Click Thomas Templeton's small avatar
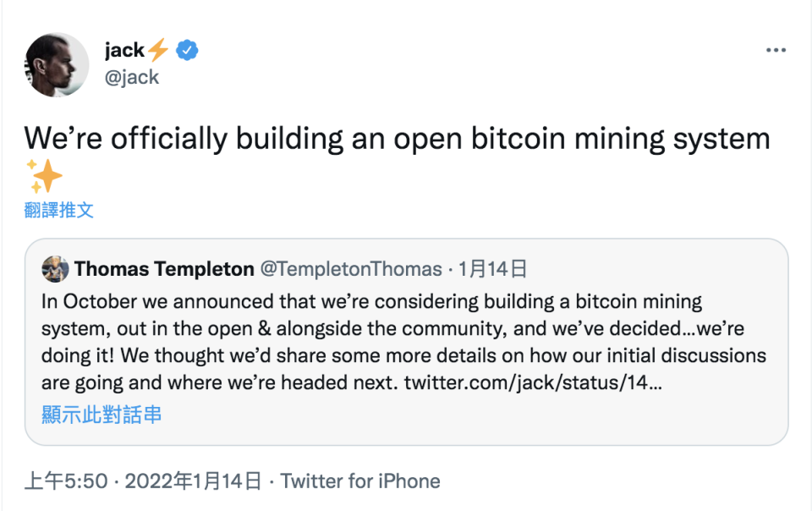This screenshot has height=511, width=812. click(55, 269)
